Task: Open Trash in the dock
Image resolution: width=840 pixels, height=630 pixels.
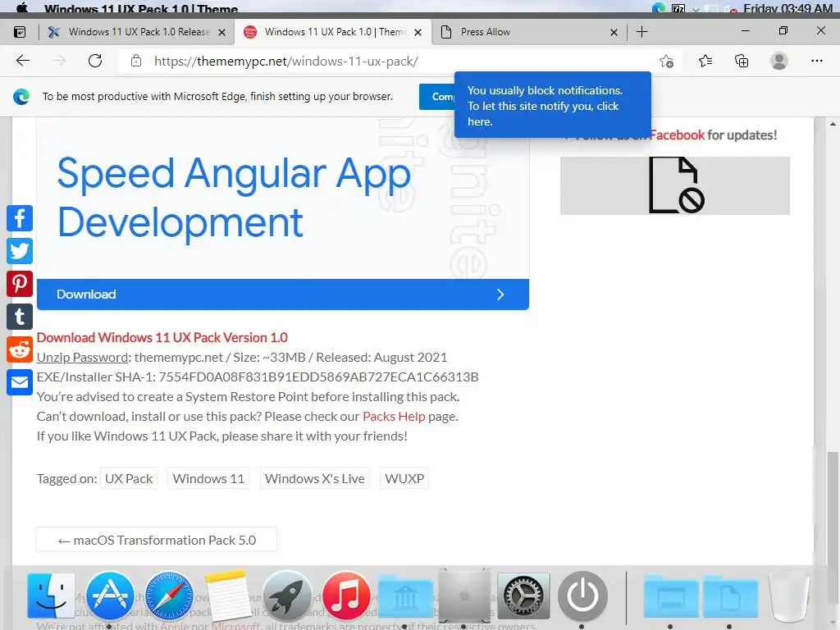Action: [x=789, y=596]
